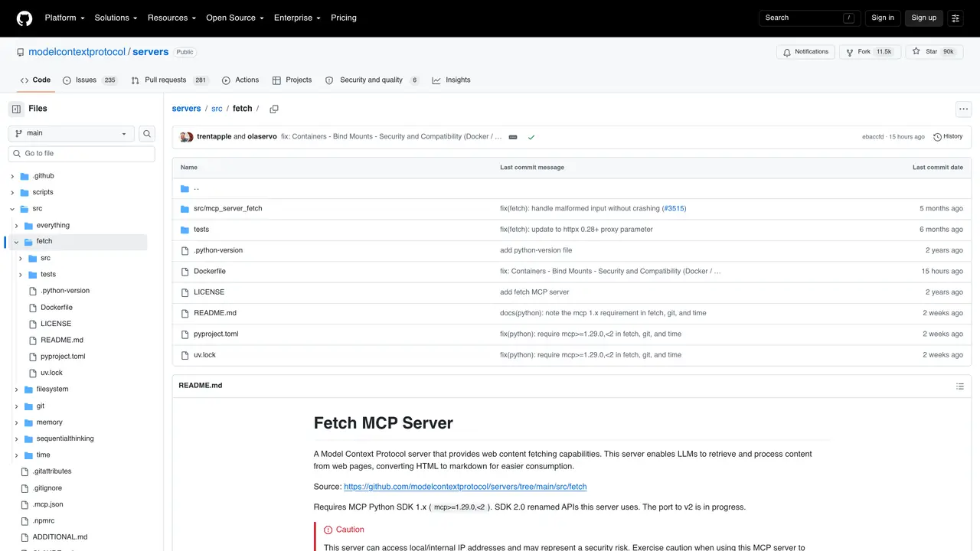Open the Platform dropdown menu
This screenshot has width=980, height=551.
[x=64, y=18]
